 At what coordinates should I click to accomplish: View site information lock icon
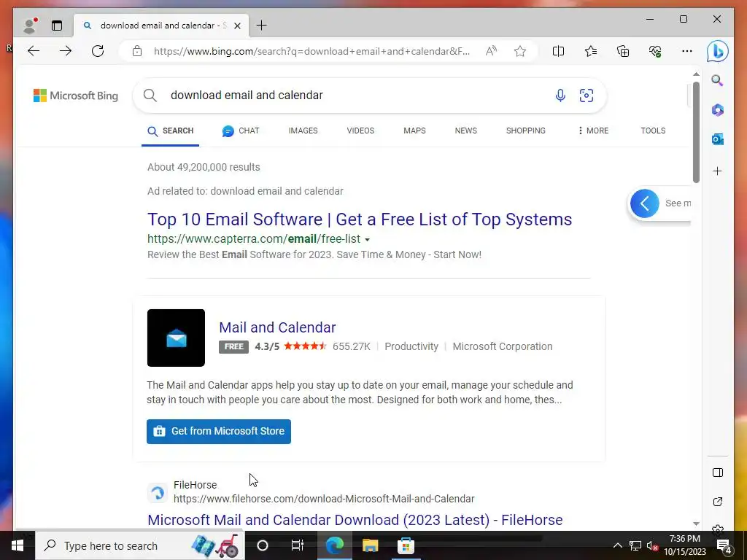[x=137, y=51]
